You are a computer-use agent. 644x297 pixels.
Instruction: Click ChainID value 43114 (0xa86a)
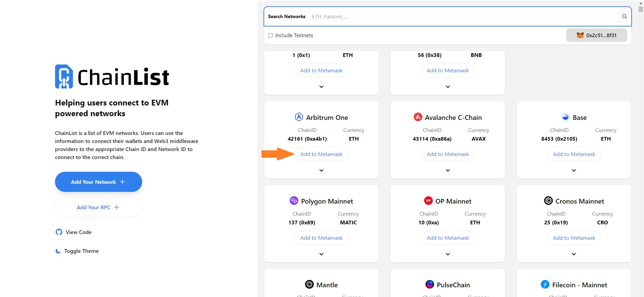(432, 139)
